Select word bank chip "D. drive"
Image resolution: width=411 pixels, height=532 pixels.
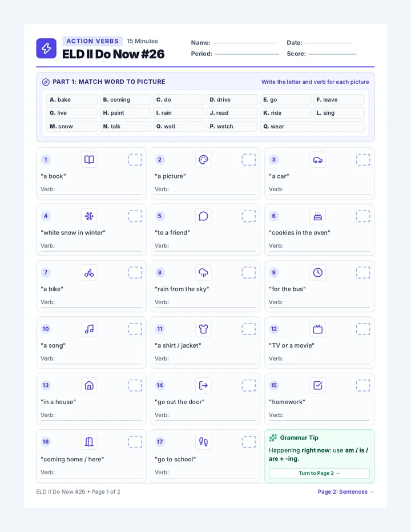coord(232,100)
